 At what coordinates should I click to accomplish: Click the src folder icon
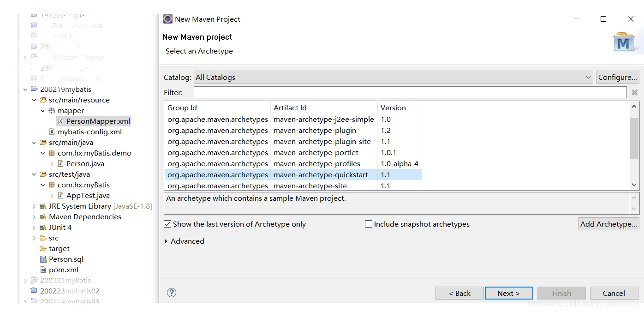(43, 238)
